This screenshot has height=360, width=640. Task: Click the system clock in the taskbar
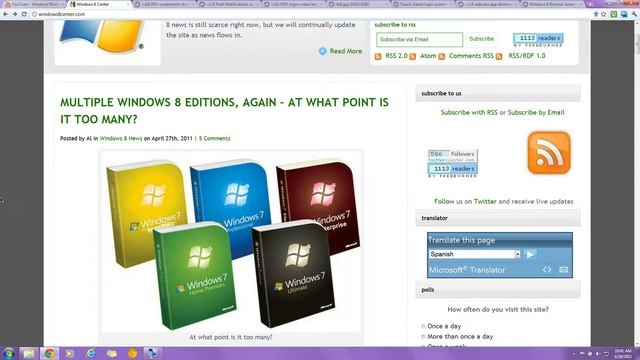click(x=623, y=353)
